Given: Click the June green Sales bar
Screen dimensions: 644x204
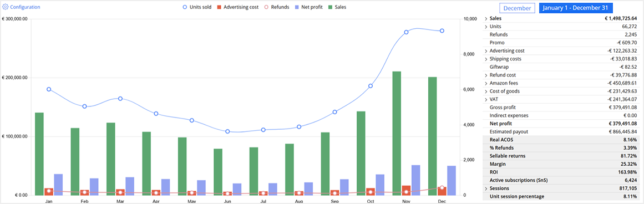Looking at the screenshot, I should pos(218,172).
